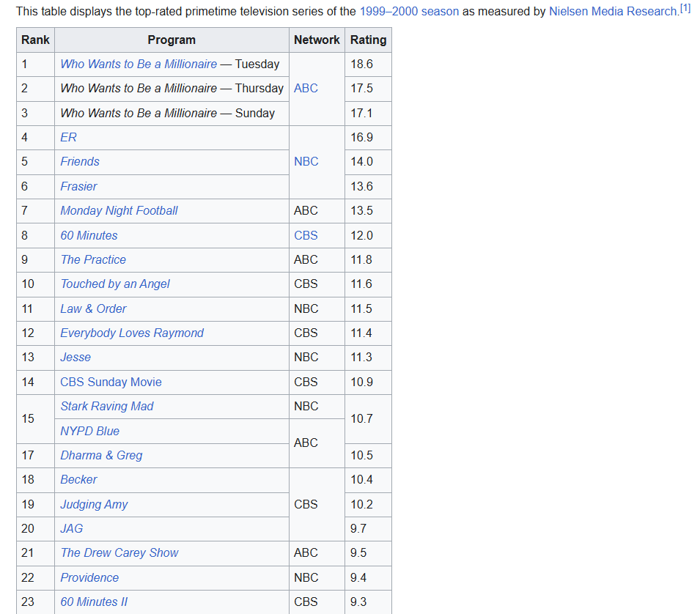700x614 pixels.
Task: Click the ABC cell spanning NYPD Blue
Action: pos(317,443)
